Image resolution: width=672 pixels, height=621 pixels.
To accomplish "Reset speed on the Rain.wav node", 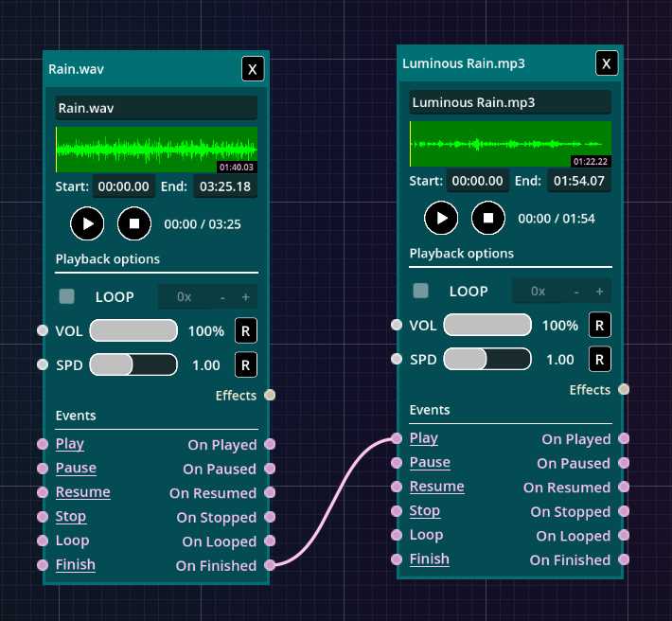I will click(246, 364).
